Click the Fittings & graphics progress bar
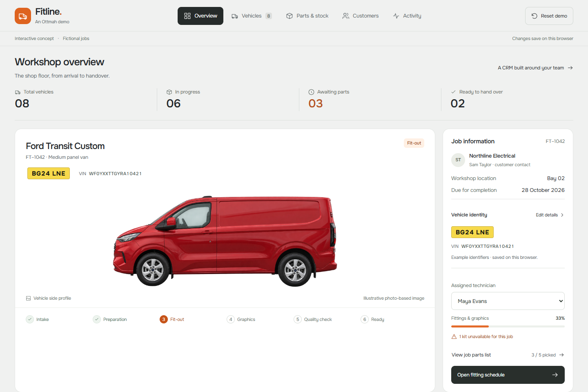588x392 pixels. point(508,326)
